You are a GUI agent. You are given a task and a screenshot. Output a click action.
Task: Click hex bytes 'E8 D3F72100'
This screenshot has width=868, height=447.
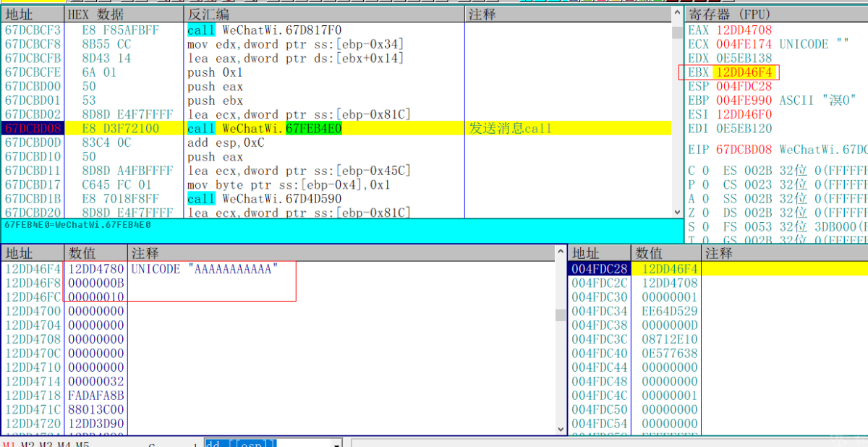[120, 128]
